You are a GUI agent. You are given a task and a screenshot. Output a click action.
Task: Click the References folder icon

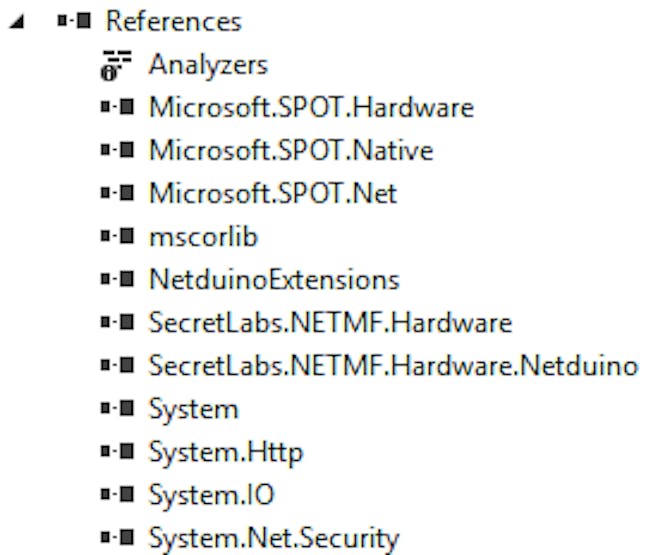74,20
